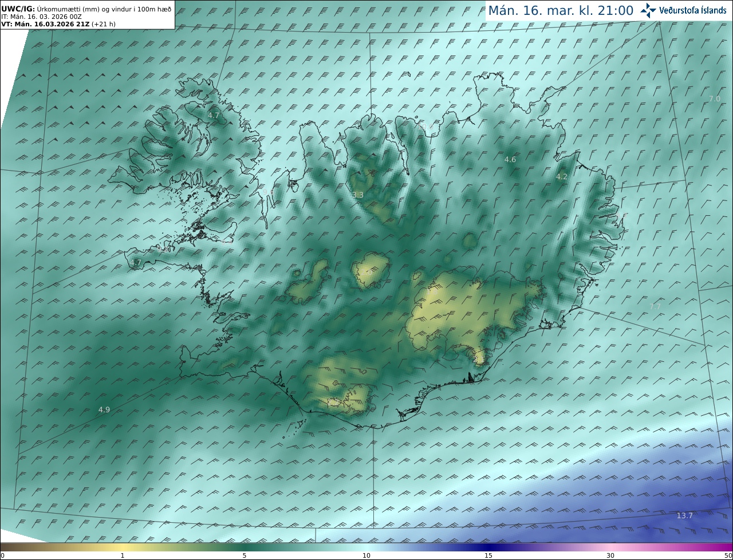Click the 4.2 value on the map
Screen dimensions: 733x560
point(562,177)
